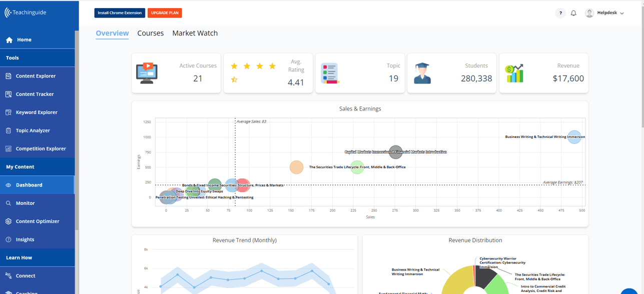Click the Insights sidebar icon
644x294 pixels.
tap(9, 239)
